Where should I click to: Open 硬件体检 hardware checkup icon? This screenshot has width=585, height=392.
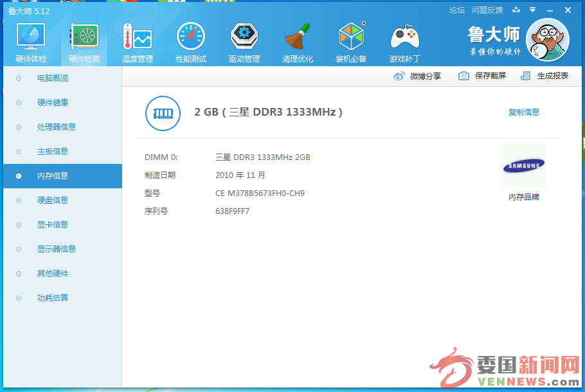coord(31,37)
